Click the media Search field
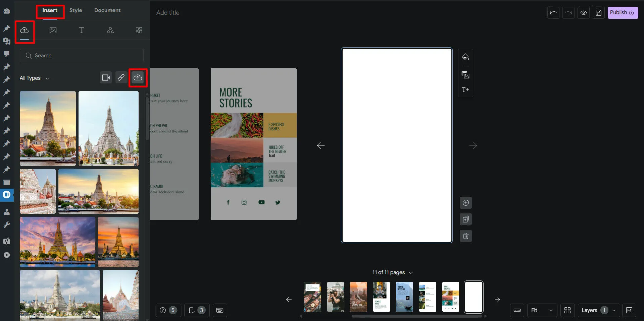The width and height of the screenshot is (644, 321). click(x=82, y=56)
